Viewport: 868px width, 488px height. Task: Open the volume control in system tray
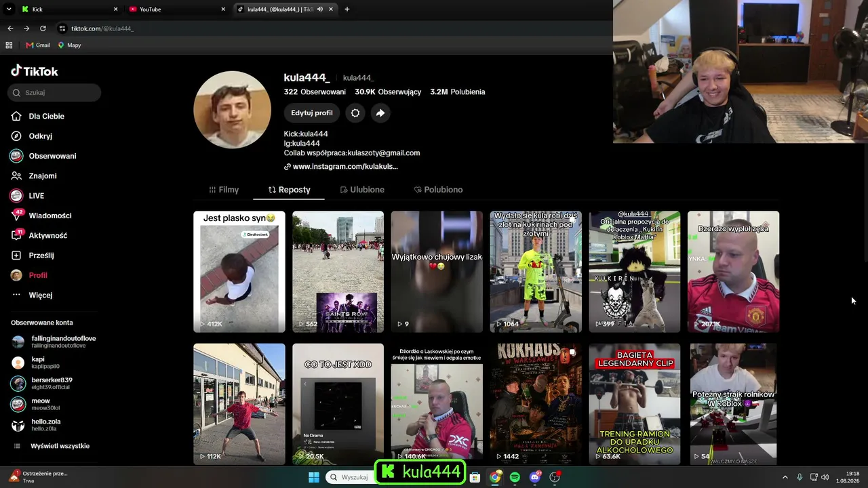coord(825,477)
